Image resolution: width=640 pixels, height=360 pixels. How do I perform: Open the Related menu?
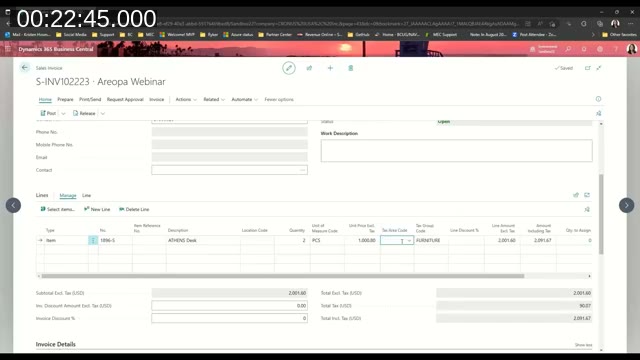[x=214, y=100]
